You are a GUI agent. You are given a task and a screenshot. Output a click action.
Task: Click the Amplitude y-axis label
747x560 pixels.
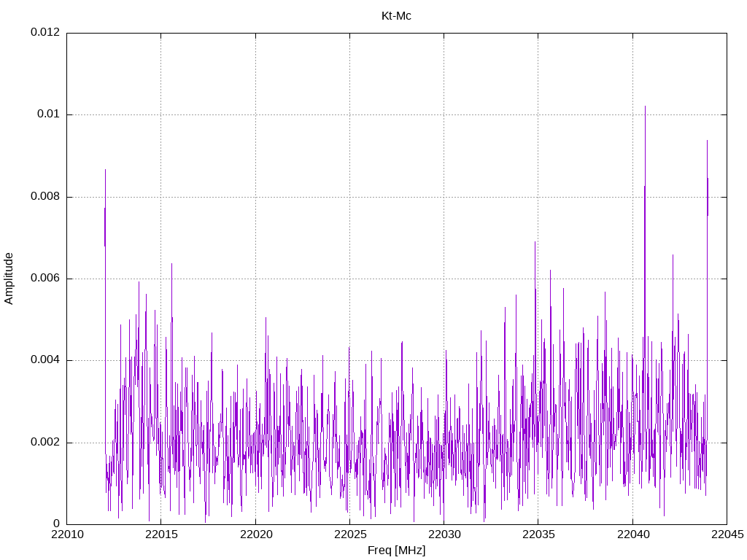9,279
